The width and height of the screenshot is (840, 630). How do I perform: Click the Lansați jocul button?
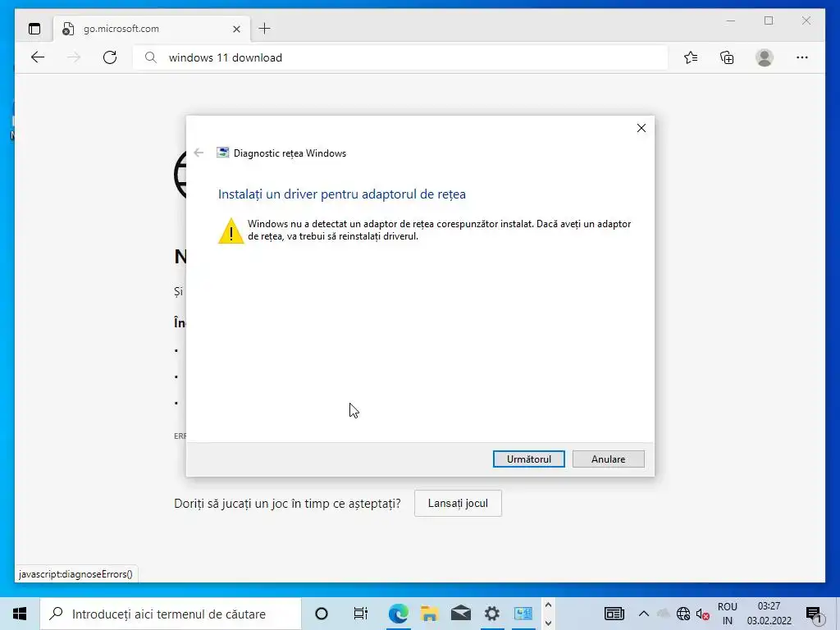tap(458, 504)
